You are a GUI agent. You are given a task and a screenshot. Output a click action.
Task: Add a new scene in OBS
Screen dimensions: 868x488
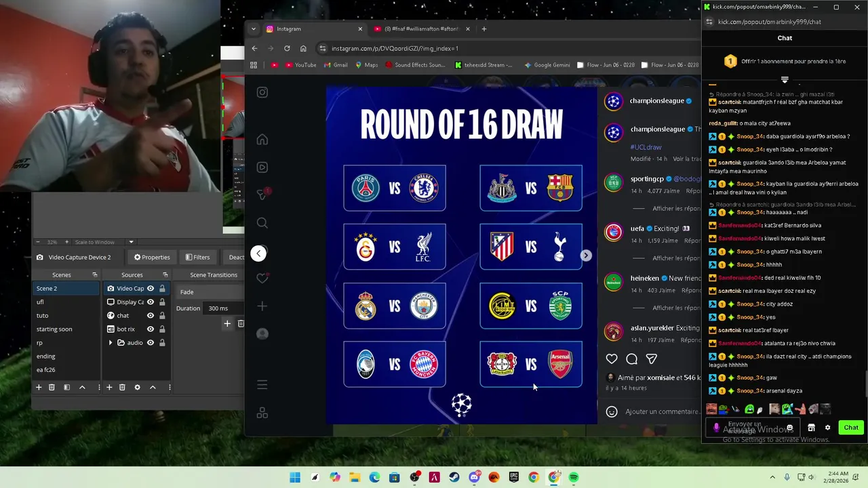coord(39,387)
